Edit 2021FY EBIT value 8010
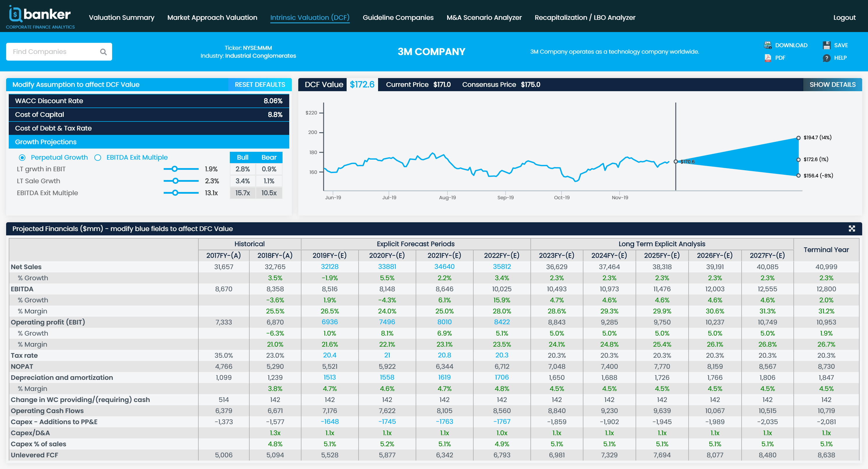The height and width of the screenshot is (469, 868). pyautogui.click(x=444, y=322)
